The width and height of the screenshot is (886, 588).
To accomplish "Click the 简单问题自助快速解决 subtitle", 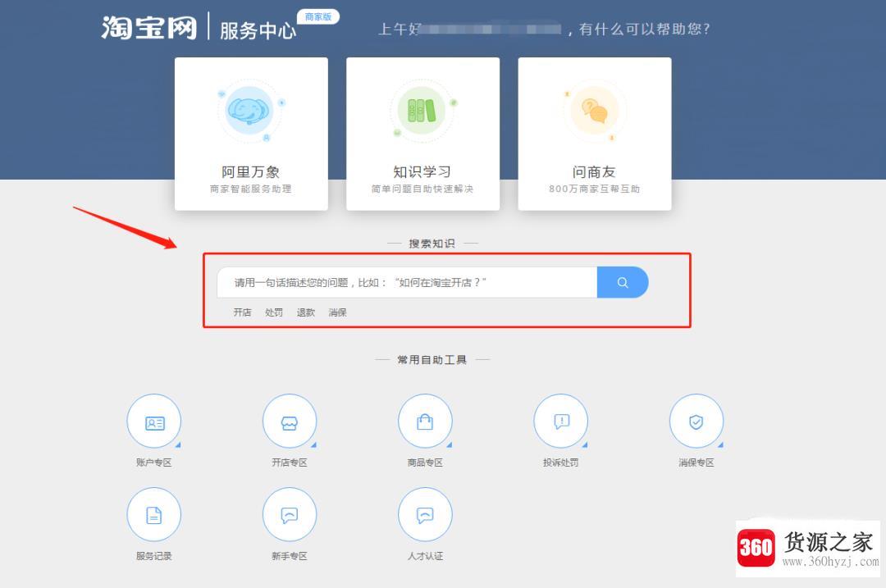I will pyautogui.click(x=422, y=189).
